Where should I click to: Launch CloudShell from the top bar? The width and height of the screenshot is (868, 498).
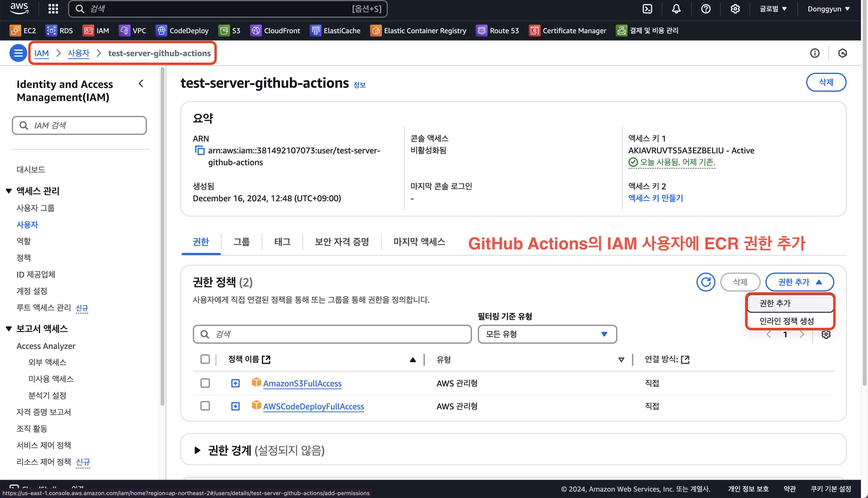point(647,9)
